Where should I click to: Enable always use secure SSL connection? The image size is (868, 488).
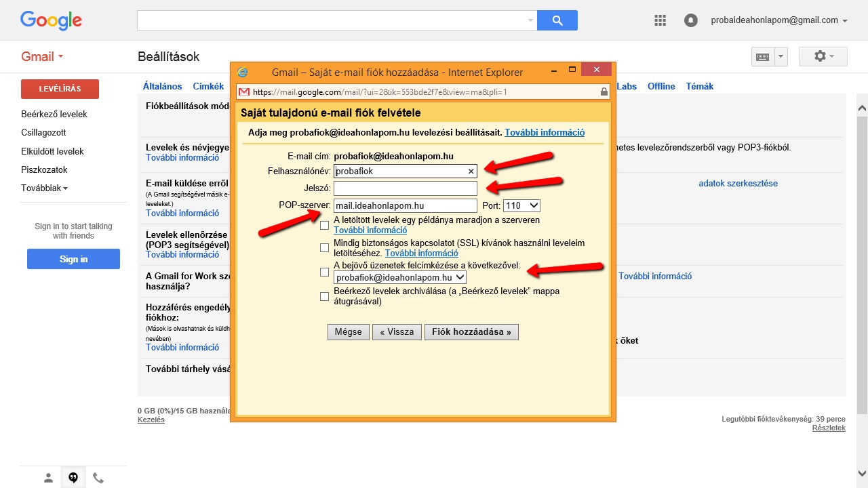[x=325, y=247]
